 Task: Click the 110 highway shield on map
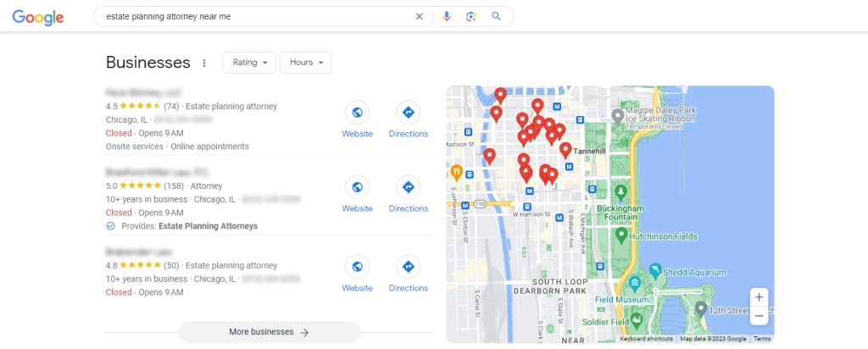coord(480,205)
